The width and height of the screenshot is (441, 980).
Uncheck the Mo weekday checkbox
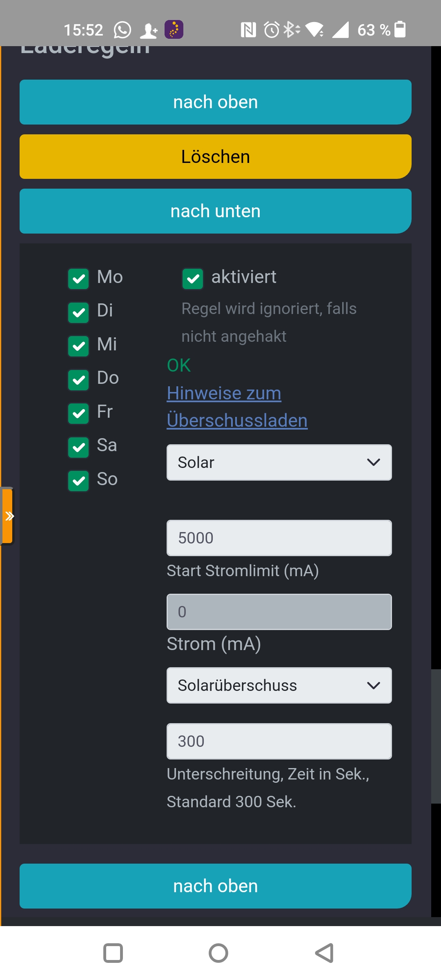[78, 279]
